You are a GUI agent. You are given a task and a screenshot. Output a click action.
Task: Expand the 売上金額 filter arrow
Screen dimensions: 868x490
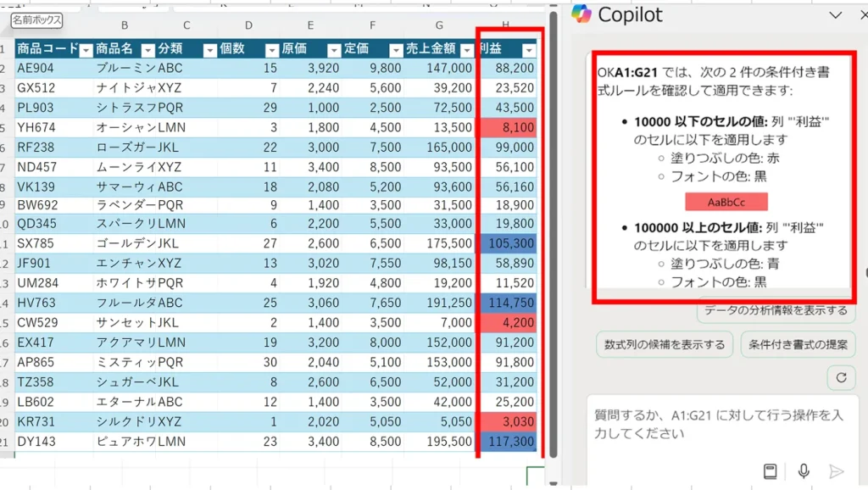466,50
